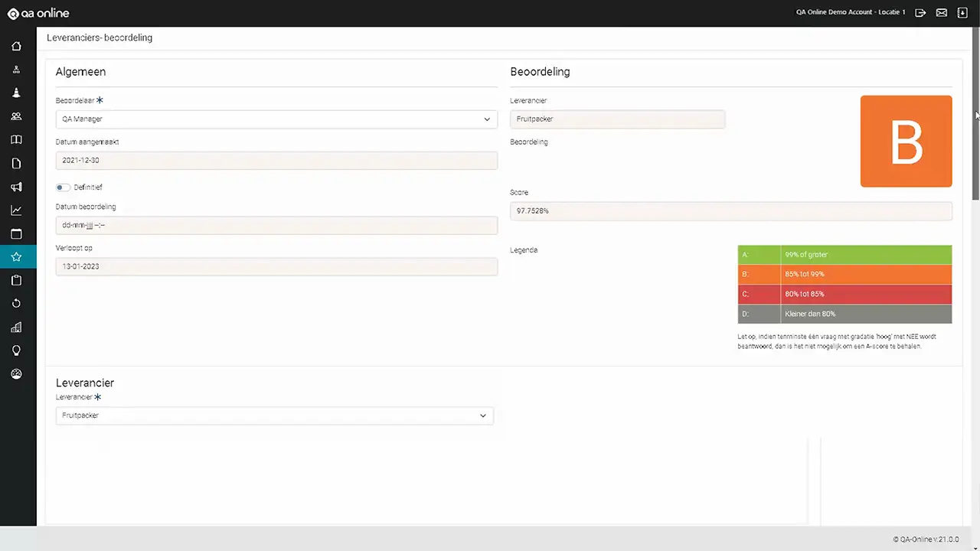Viewport: 980px width, 551px height.
Task: Open the people group icon in sidebar
Action: point(16,116)
